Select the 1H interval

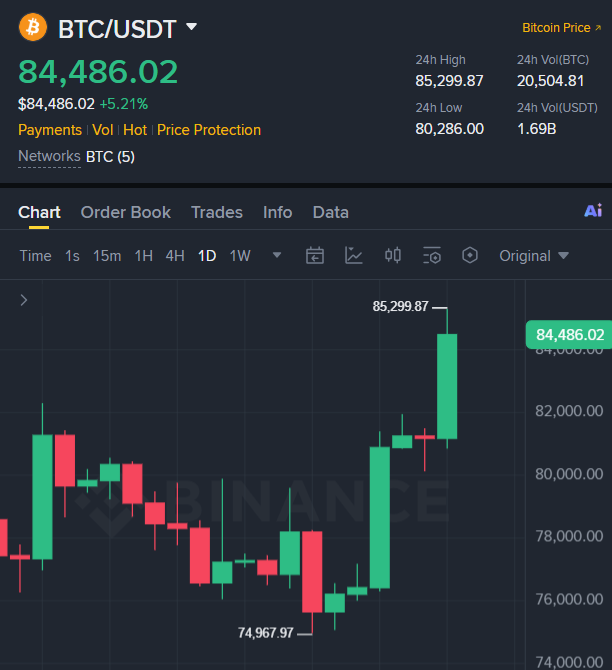[144, 256]
